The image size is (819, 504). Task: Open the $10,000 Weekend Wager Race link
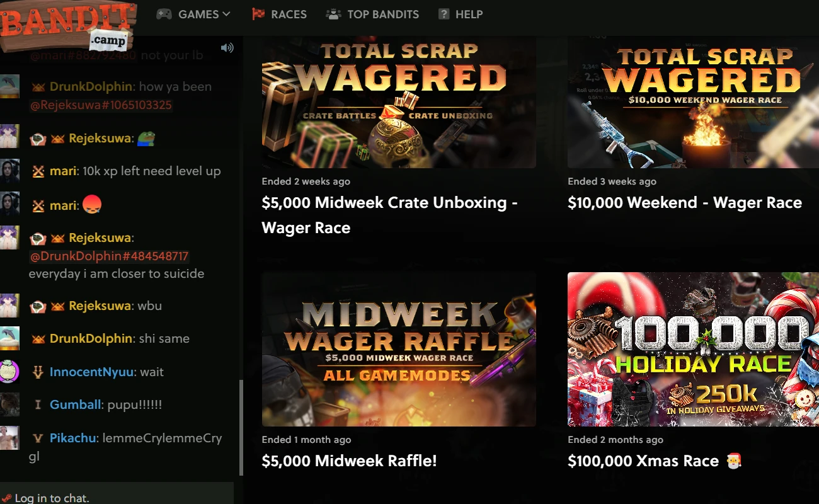tap(685, 203)
